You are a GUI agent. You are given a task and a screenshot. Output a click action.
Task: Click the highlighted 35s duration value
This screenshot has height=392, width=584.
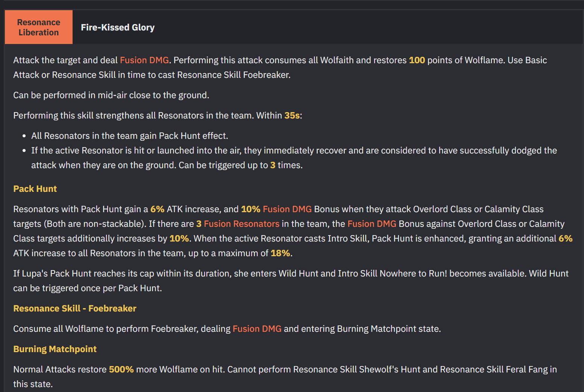point(292,115)
